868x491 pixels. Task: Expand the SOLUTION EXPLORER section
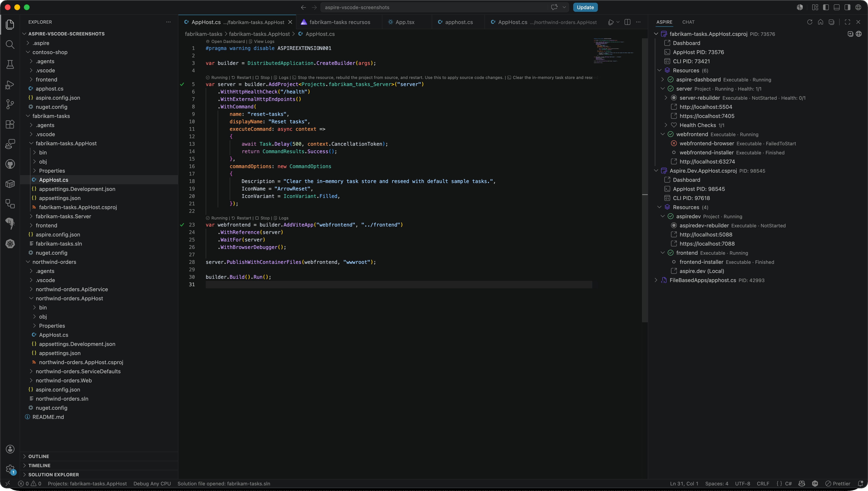(24, 474)
